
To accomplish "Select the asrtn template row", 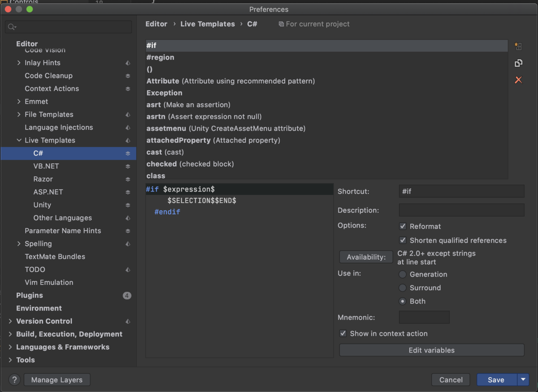I will tap(327, 117).
